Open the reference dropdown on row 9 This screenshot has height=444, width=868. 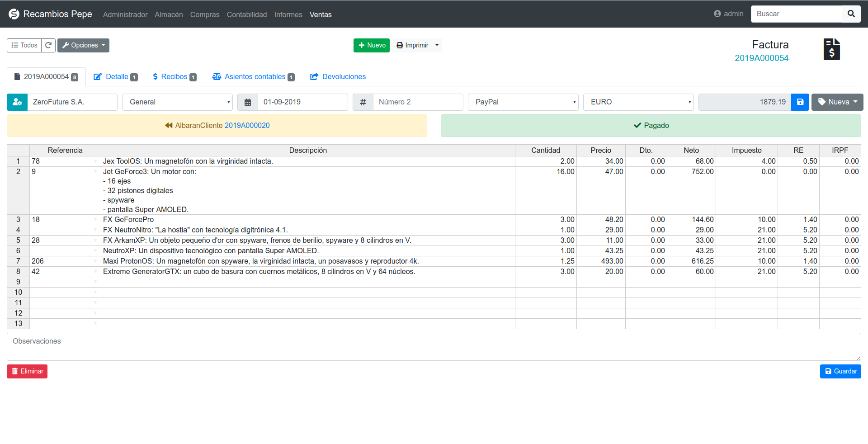pos(94,282)
